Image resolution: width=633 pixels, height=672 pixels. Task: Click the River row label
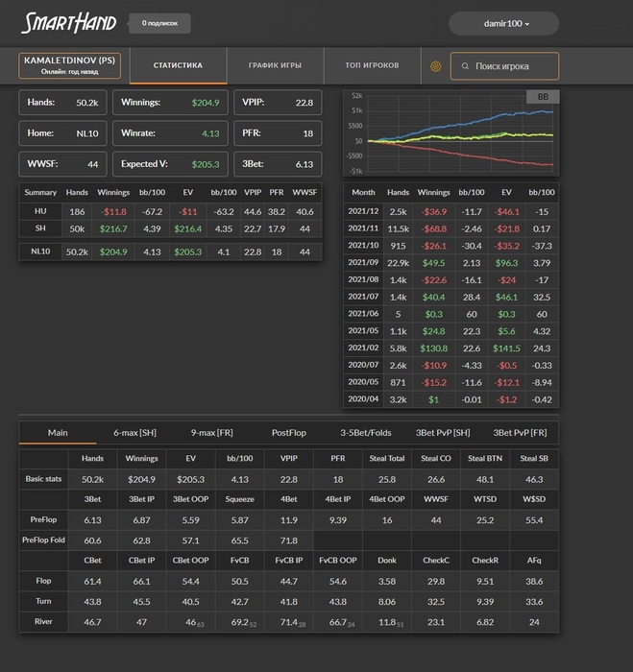click(43, 621)
